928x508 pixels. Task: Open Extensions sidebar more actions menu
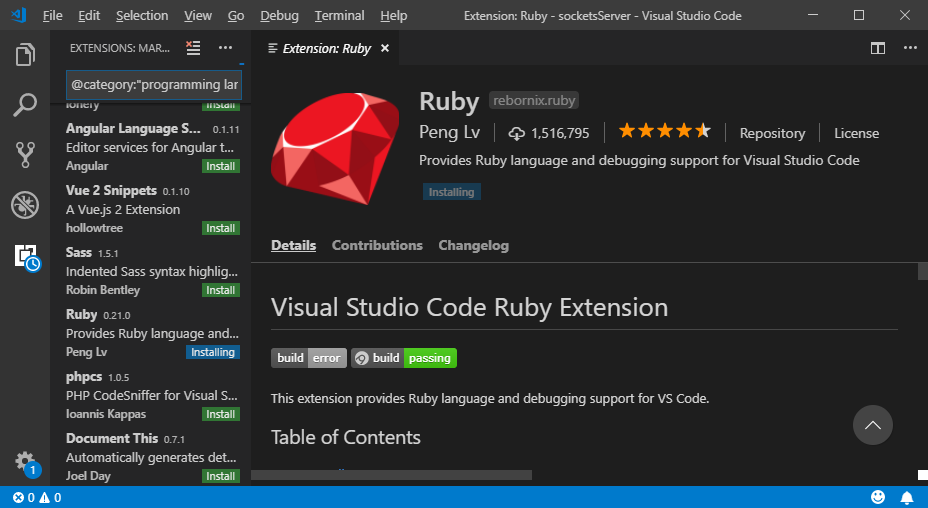pos(225,48)
